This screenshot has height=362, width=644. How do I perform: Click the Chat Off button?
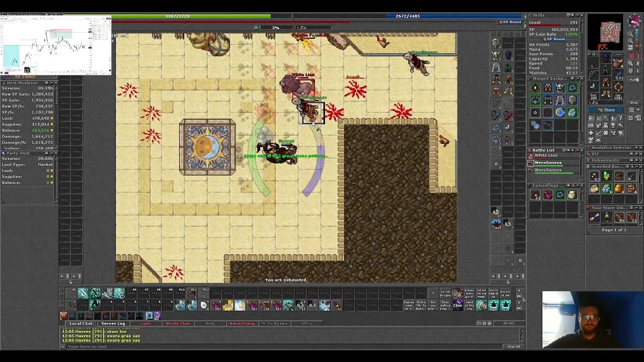513,346
